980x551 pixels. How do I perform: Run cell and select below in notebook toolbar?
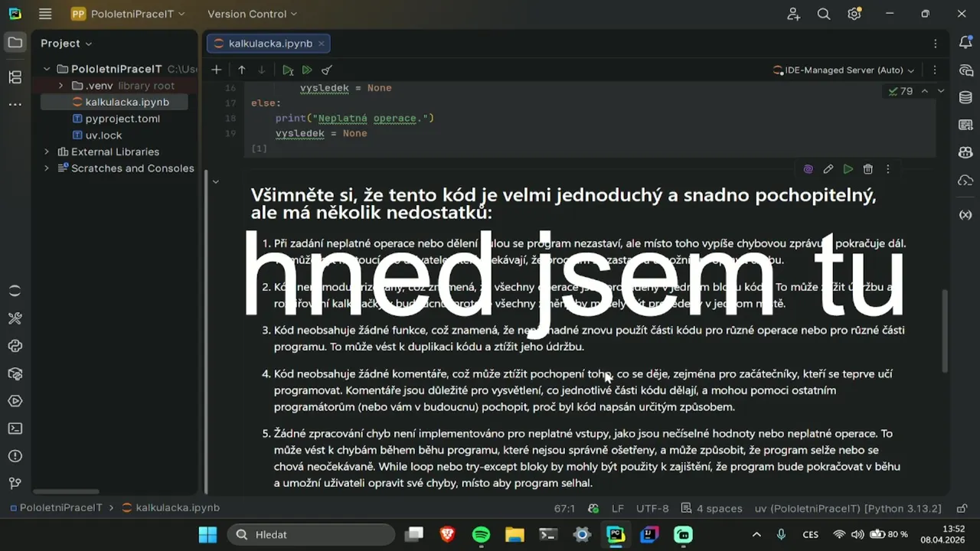tap(287, 70)
